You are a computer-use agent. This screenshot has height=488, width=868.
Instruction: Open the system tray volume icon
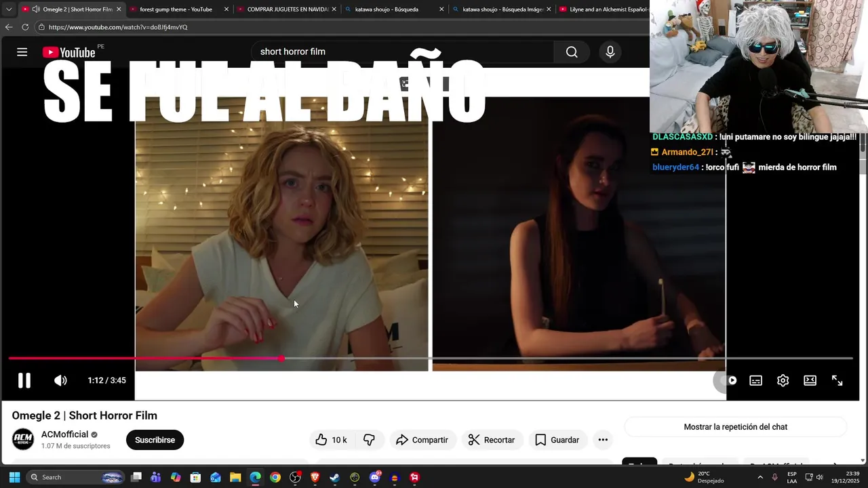(819, 477)
